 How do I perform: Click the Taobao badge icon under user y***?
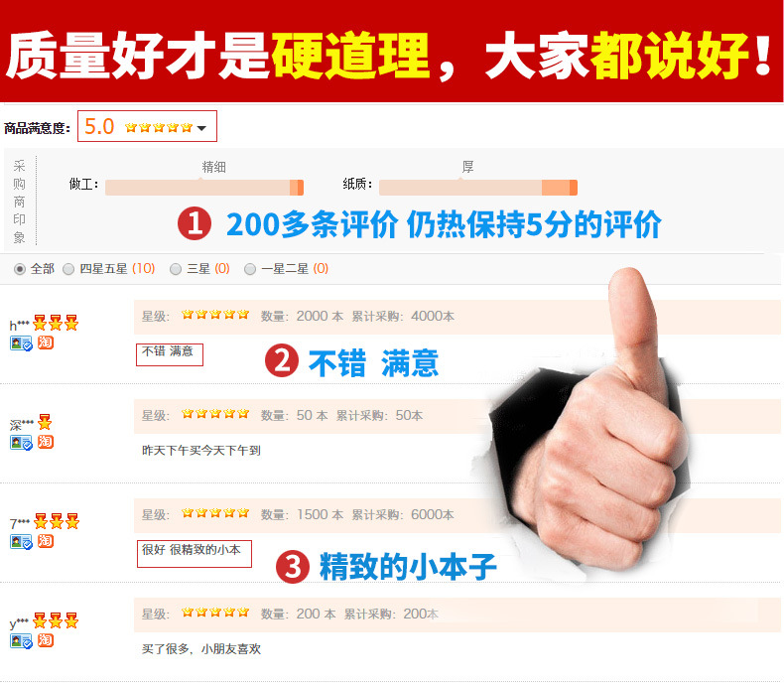tap(46, 640)
